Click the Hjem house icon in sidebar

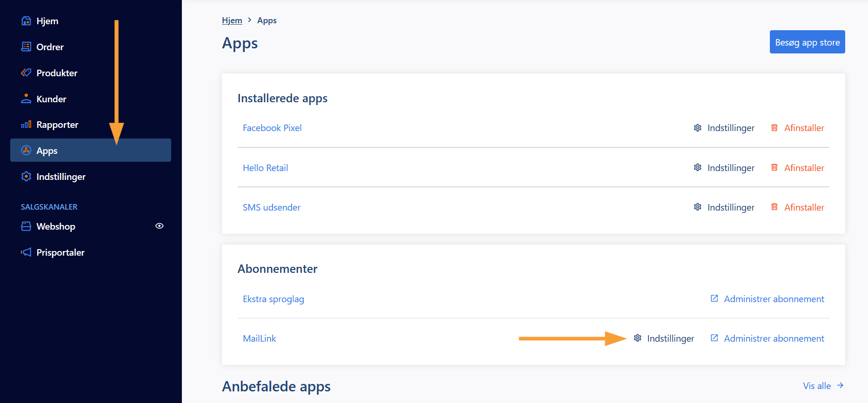coord(26,21)
